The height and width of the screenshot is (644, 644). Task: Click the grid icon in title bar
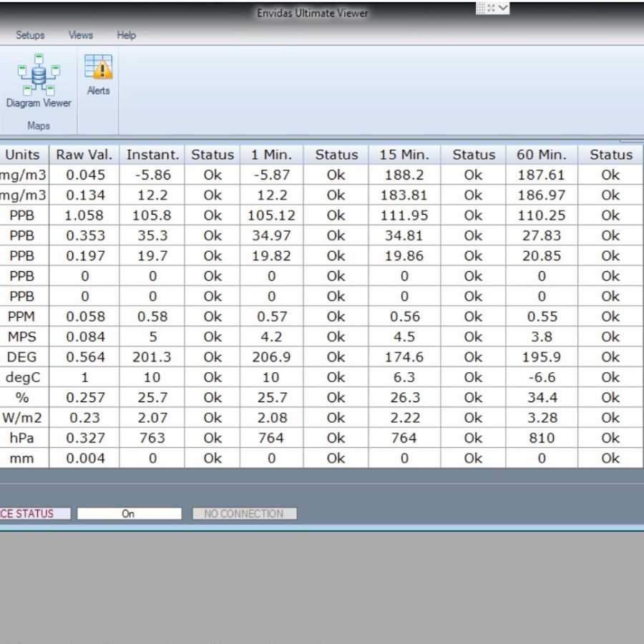[x=481, y=8]
